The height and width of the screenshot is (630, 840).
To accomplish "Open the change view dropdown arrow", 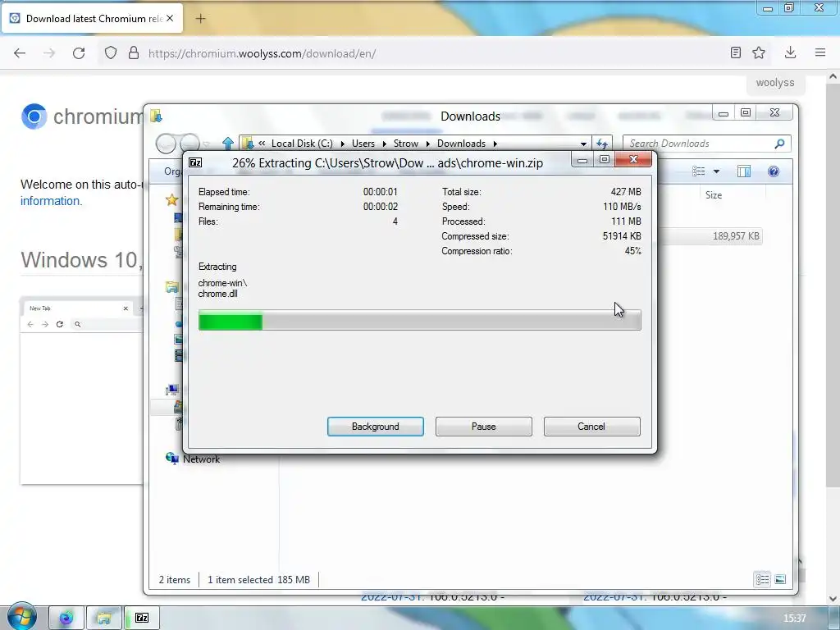I will [716, 171].
